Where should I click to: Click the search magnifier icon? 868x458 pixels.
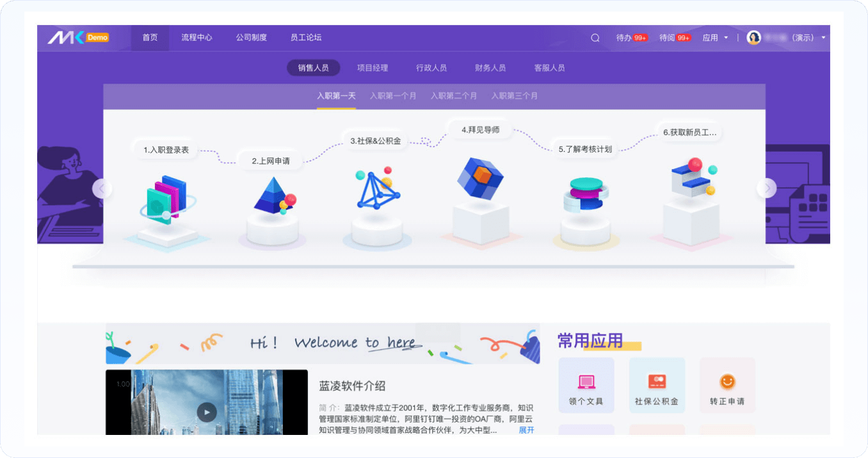click(x=595, y=38)
